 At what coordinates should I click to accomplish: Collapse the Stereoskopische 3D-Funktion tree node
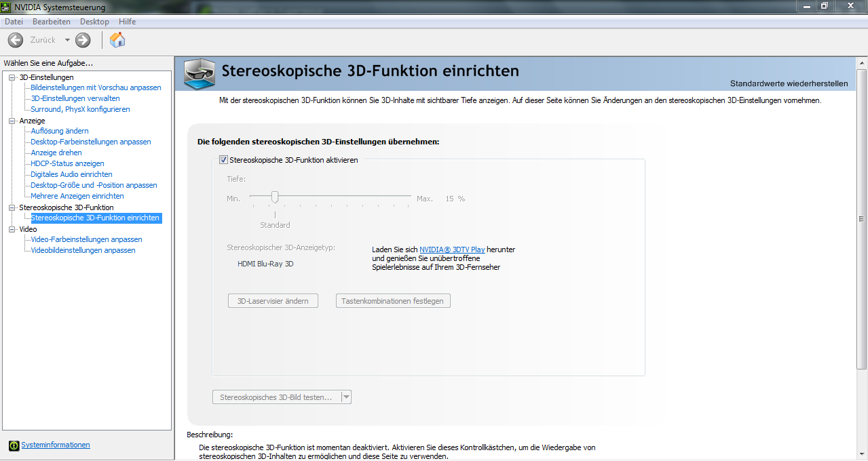(12, 207)
